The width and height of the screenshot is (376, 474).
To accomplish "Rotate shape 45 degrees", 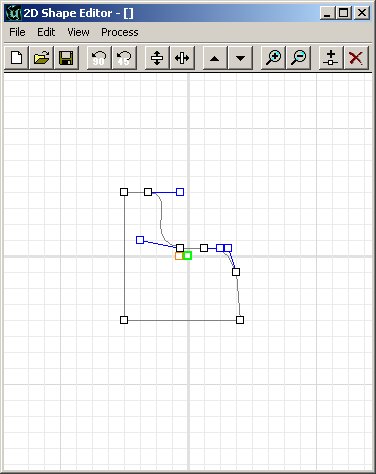I will coord(124,58).
